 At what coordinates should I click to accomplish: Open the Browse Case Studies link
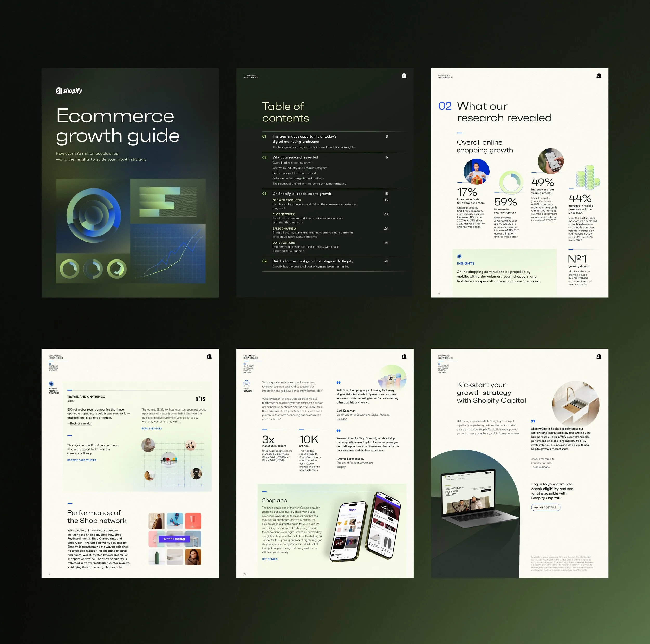(x=81, y=460)
